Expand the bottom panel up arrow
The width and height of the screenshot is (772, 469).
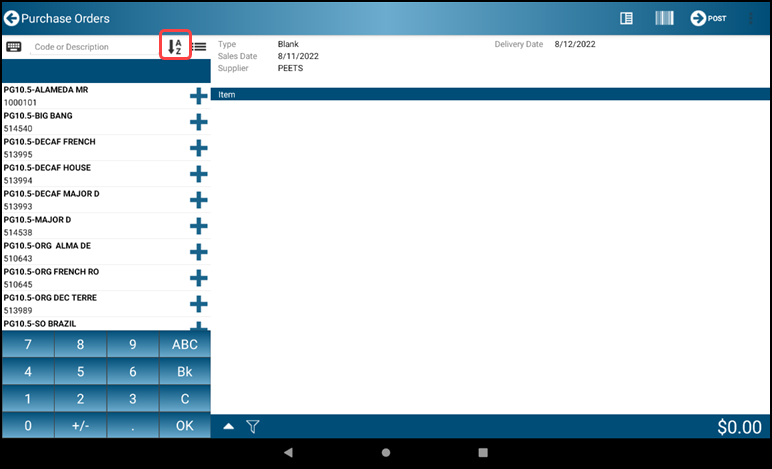[x=228, y=426]
